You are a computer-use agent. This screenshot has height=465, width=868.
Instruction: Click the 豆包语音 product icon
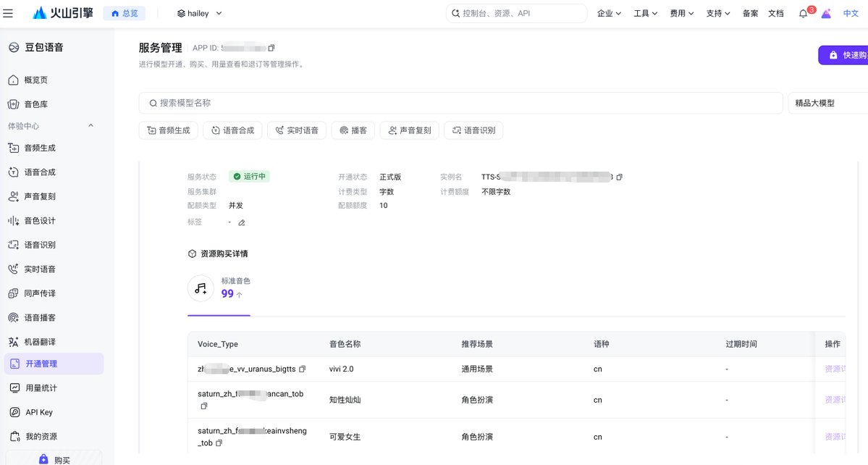[14, 48]
